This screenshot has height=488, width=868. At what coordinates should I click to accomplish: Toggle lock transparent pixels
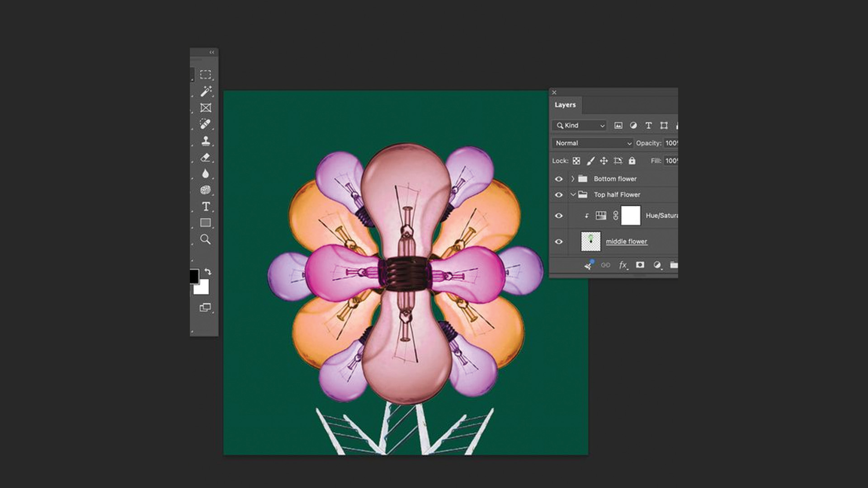coord(576,161)
